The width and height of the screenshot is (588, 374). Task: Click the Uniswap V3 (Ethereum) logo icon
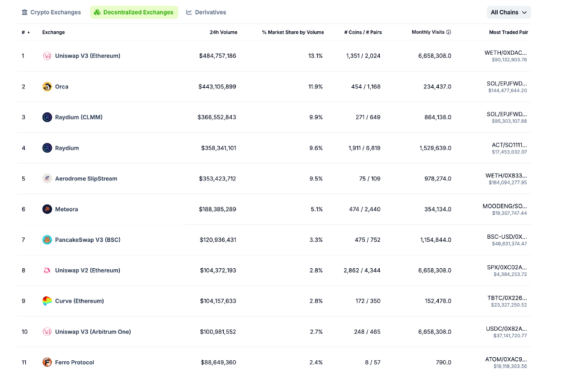point(47,56)
